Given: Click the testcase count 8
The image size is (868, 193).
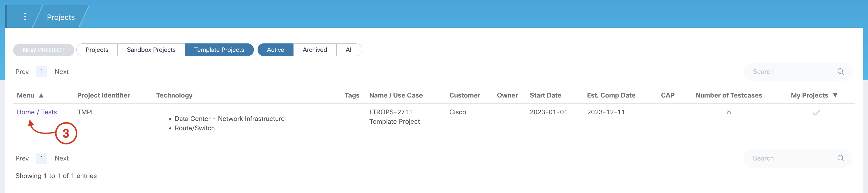Looking at the screenshot, I should tap(729, 112).
